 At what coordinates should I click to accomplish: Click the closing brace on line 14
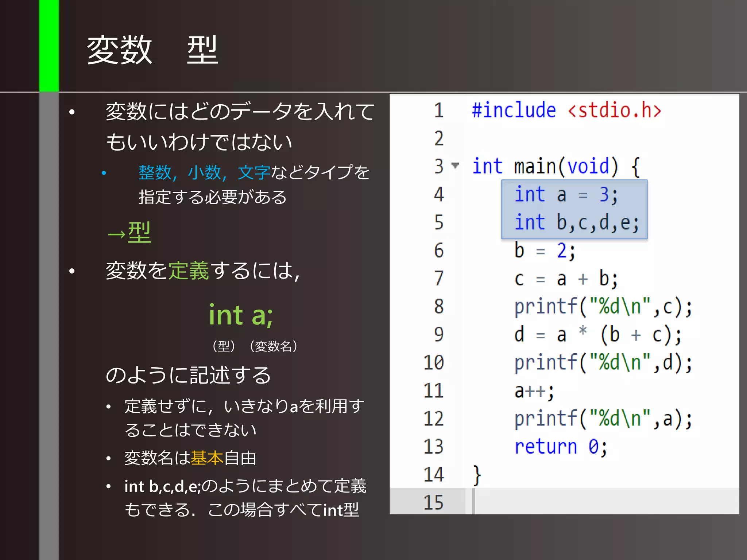coord(477,475)
